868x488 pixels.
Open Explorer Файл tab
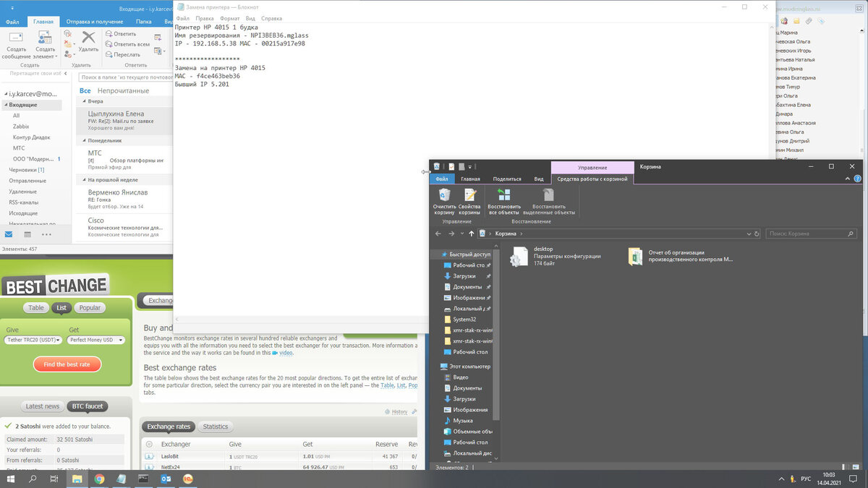pyautogui.click(x=442, y=179)
